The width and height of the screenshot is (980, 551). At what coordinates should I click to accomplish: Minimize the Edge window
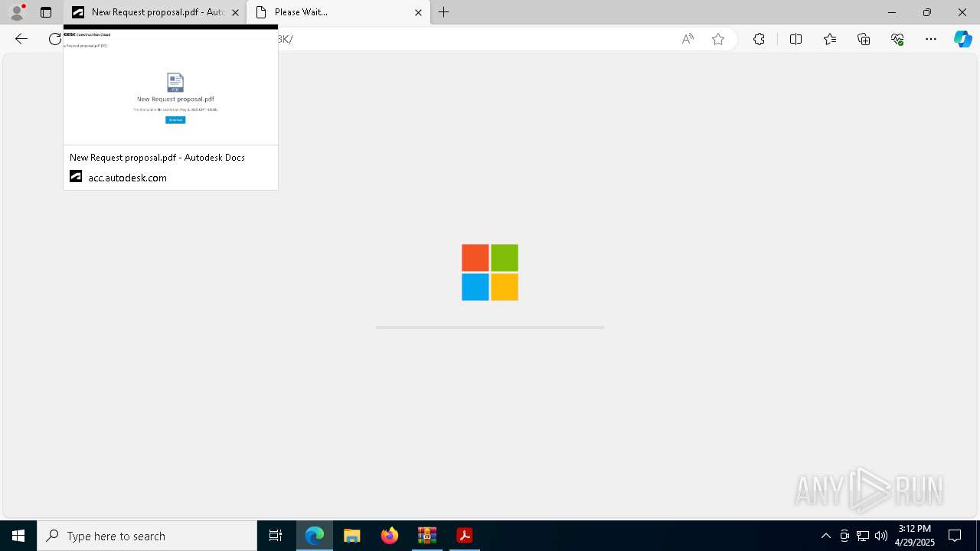[892, 12]
